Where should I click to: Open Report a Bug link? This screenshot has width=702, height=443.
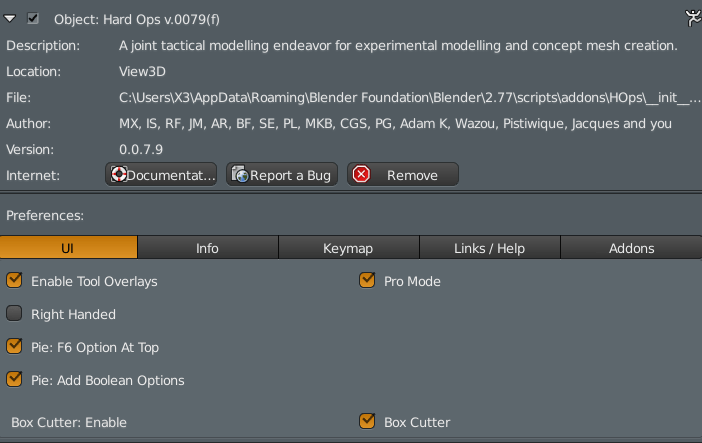click(x=281, y=175)
